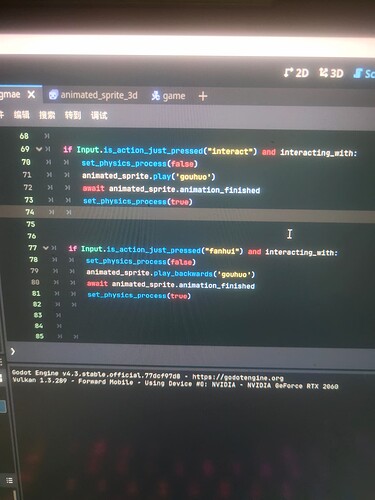
Task: Open the 编辑 (Edit) menu
Action: coord(22,115)
